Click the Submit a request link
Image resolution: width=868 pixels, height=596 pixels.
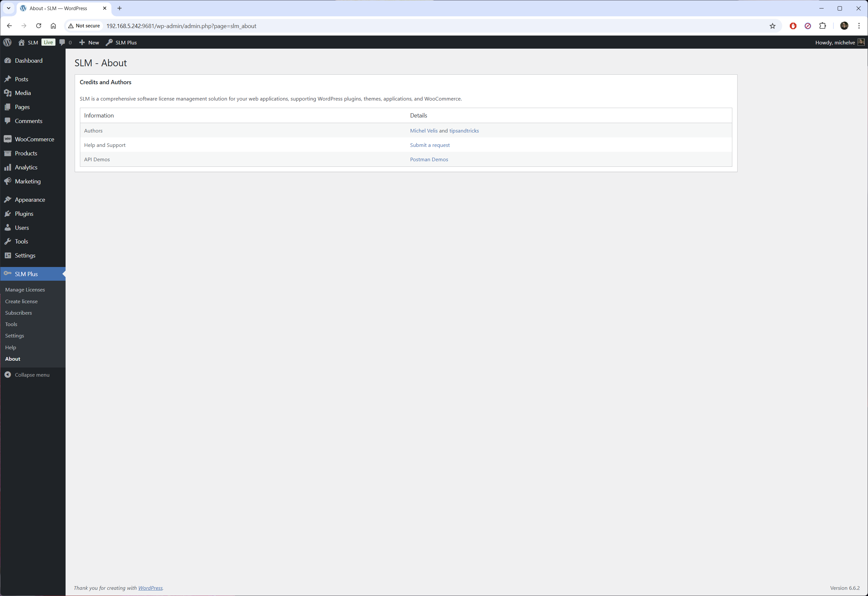(430, 145)
